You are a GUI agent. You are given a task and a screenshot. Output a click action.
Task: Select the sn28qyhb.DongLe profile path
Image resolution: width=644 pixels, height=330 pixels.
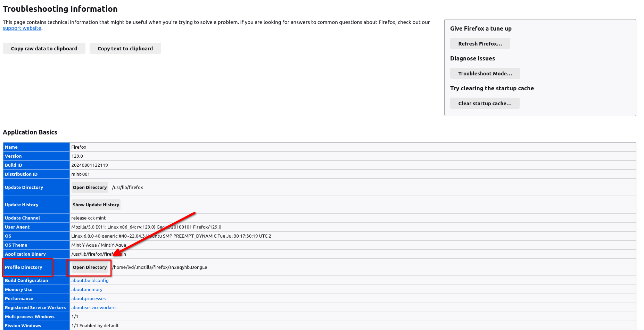159,267
